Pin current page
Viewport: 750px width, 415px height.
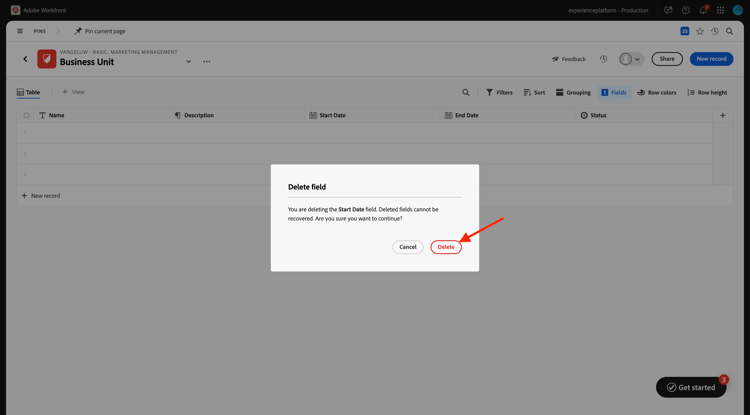(x=100, y=31)
